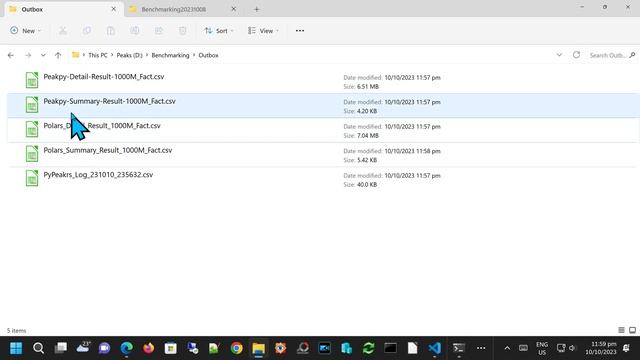Image resolution: width=640 pixels, height=360 pixels.
Task: Open Google Chrome from taskbar
Action: [237, 348]
